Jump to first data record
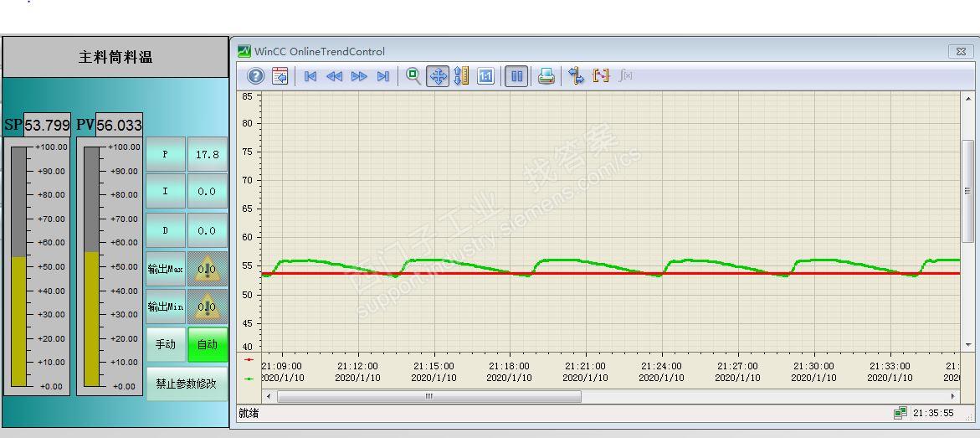 310,76
